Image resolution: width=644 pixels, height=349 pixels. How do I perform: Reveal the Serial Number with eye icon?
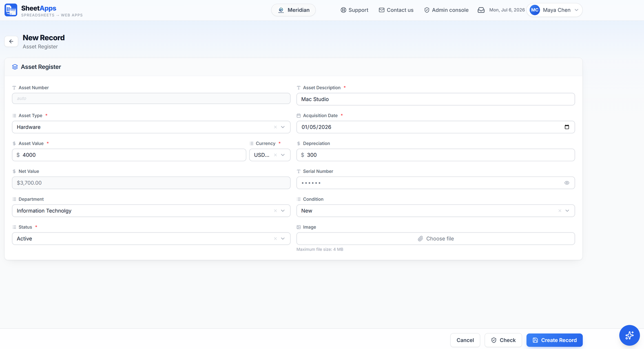[567, 183]
